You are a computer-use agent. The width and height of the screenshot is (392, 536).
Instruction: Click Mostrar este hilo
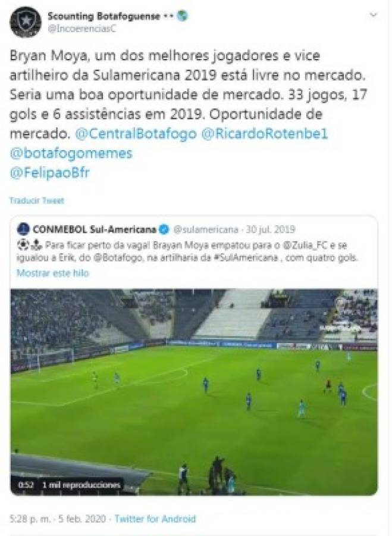pos(52,273)
